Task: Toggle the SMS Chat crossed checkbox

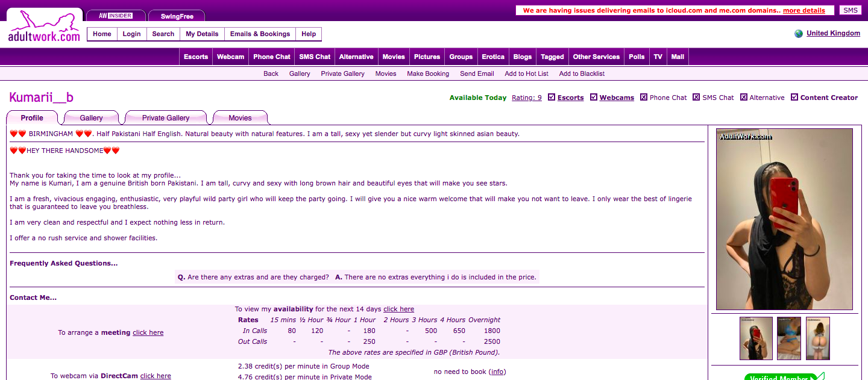Action: (x=697, y=97)
